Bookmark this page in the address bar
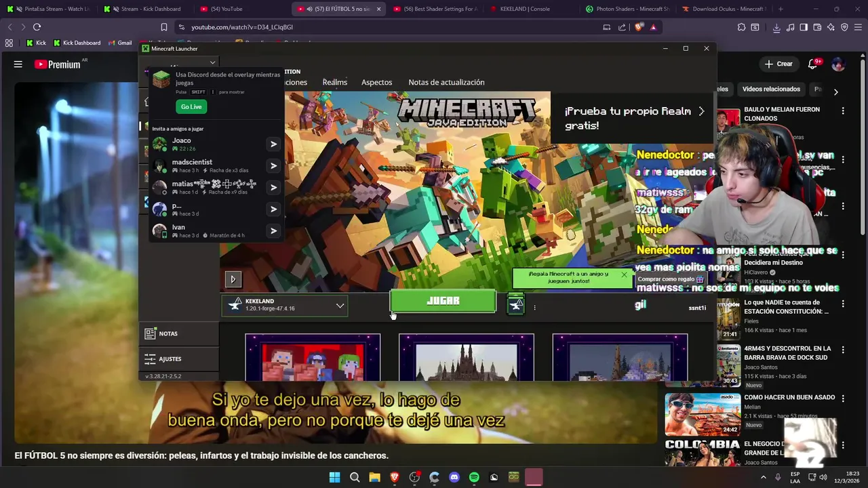 [x=163, y=27]
